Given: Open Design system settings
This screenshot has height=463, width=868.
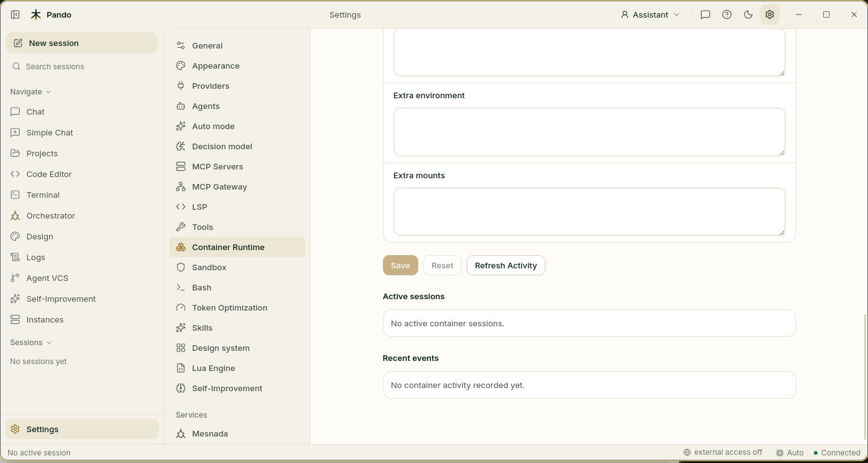Looking at the screenshot, I should [x=237, y=348].
